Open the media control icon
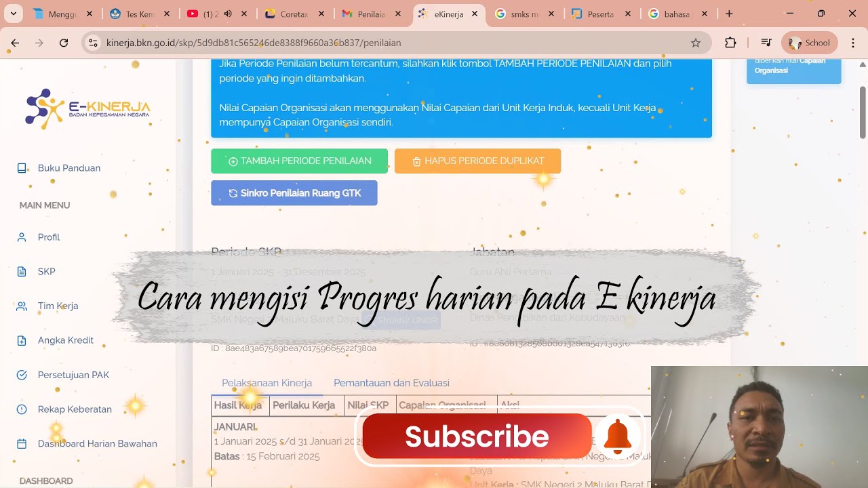 (x=766, y=43)
